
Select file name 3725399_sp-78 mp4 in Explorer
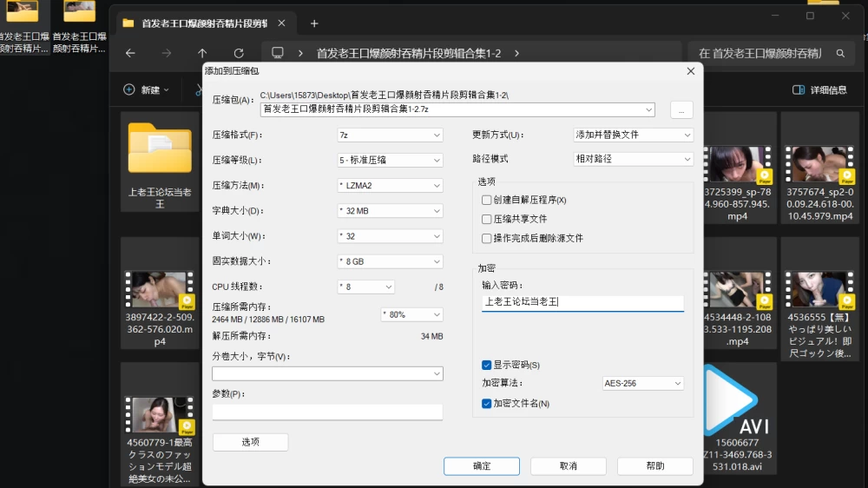[738, 204]
